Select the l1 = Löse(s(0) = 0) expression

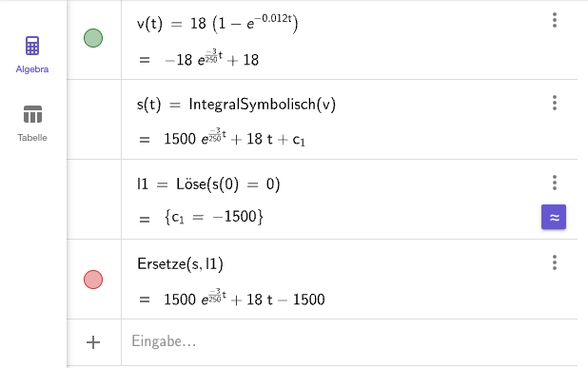[208, 184]
